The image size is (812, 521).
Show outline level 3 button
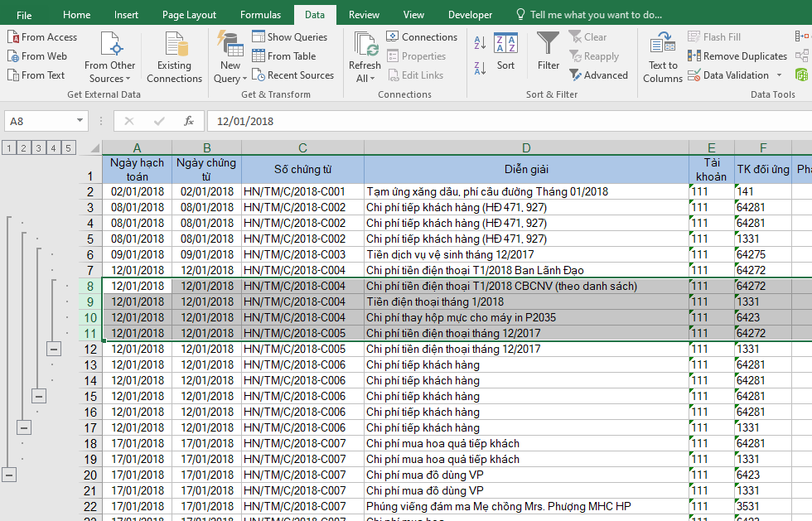point(38,148)
